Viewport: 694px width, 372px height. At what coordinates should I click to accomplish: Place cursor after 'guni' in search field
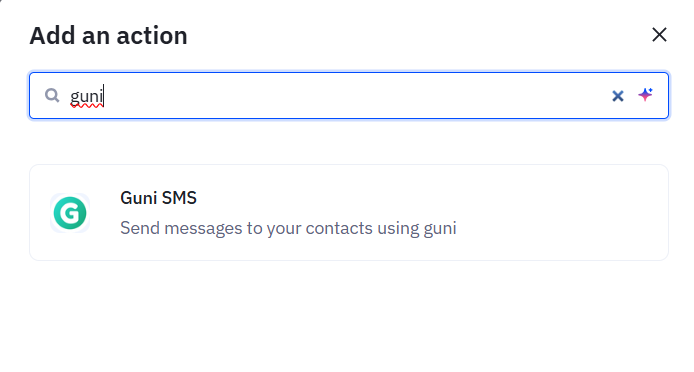(x=104, y=96)
